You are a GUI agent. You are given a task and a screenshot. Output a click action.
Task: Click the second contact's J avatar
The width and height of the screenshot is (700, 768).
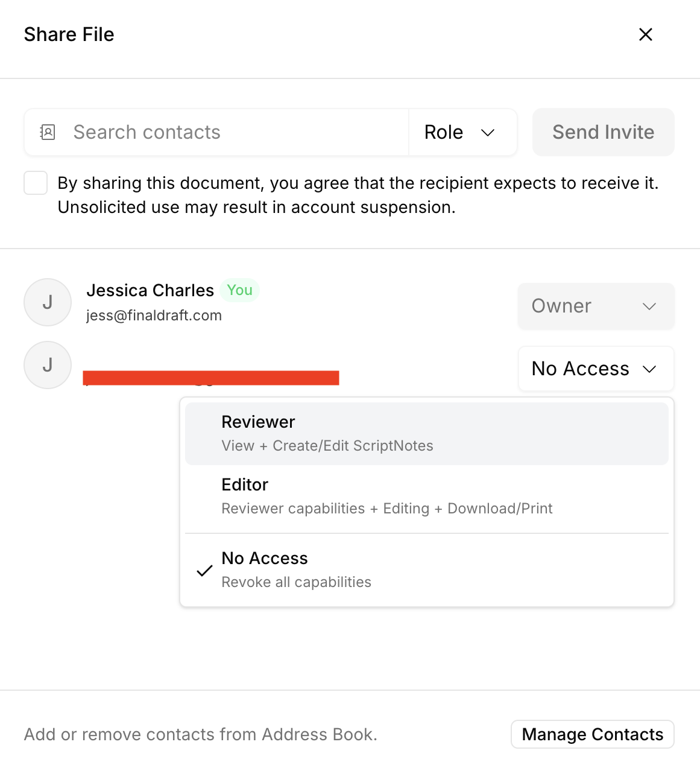48,365
